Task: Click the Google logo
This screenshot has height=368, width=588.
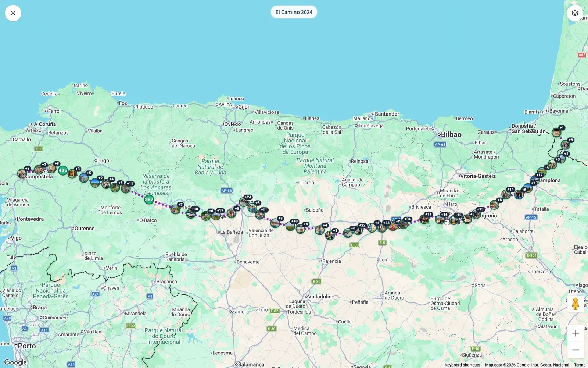Action: (15, 362)
